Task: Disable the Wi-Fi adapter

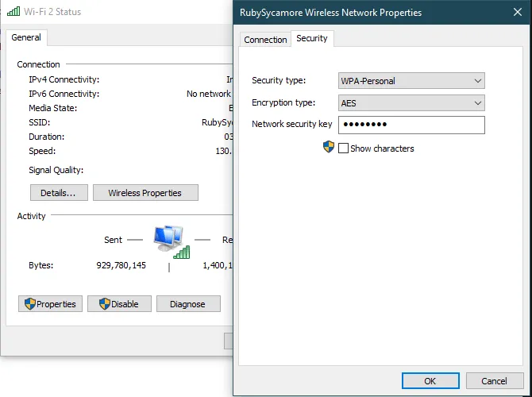Action: click(119, 304)
